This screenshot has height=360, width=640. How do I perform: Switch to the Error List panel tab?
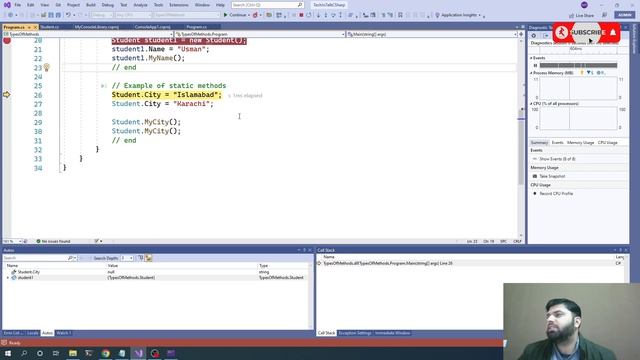(12, 333)
